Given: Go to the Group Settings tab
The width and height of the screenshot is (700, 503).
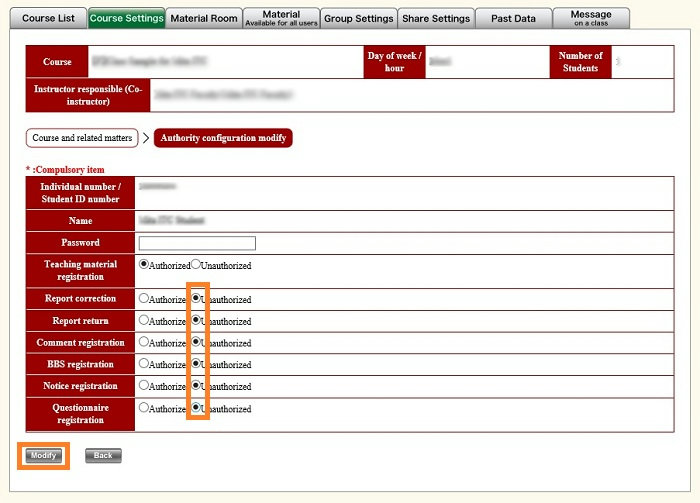Looking at the screenshot, I should (359, 18).
